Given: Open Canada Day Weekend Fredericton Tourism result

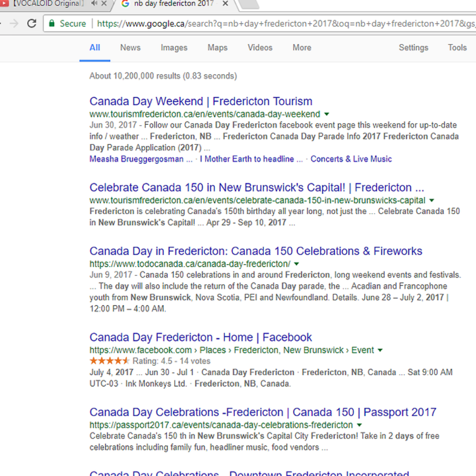Looking at the screenshot, I should tap(201, 101).
